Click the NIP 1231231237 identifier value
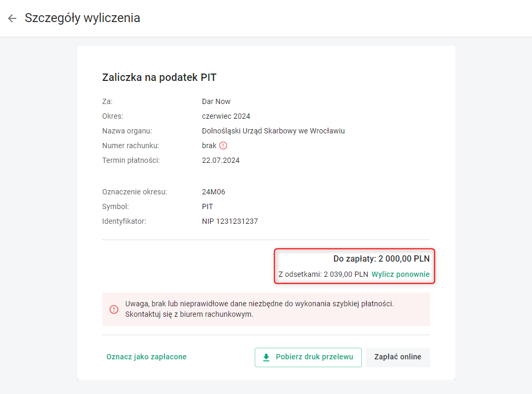 point(230,221)
